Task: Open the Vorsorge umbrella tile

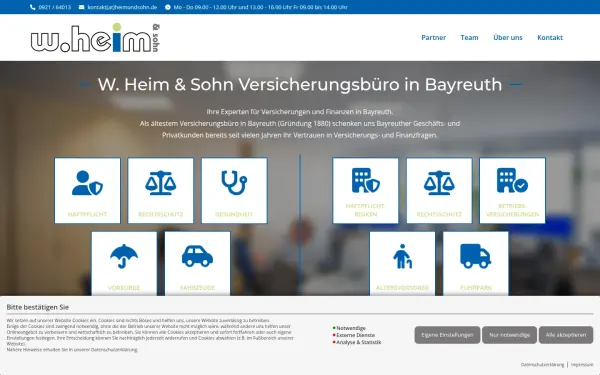Action: tap(124, 263)
